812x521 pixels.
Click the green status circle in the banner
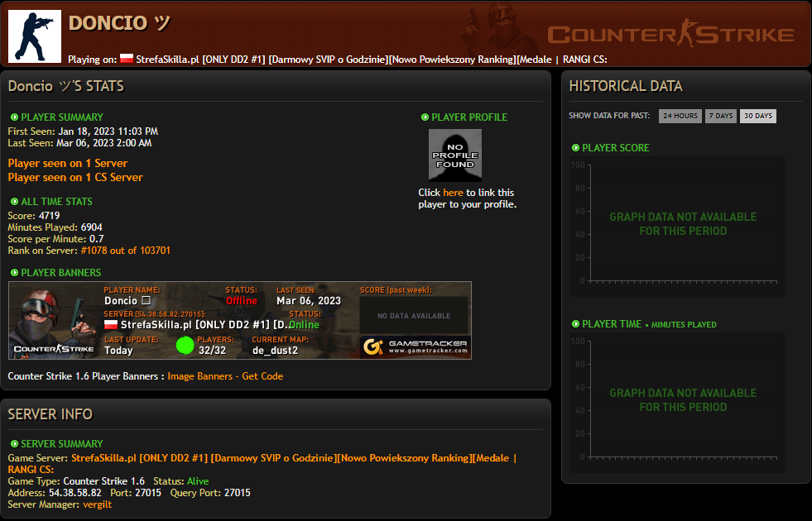coord(185,345)
